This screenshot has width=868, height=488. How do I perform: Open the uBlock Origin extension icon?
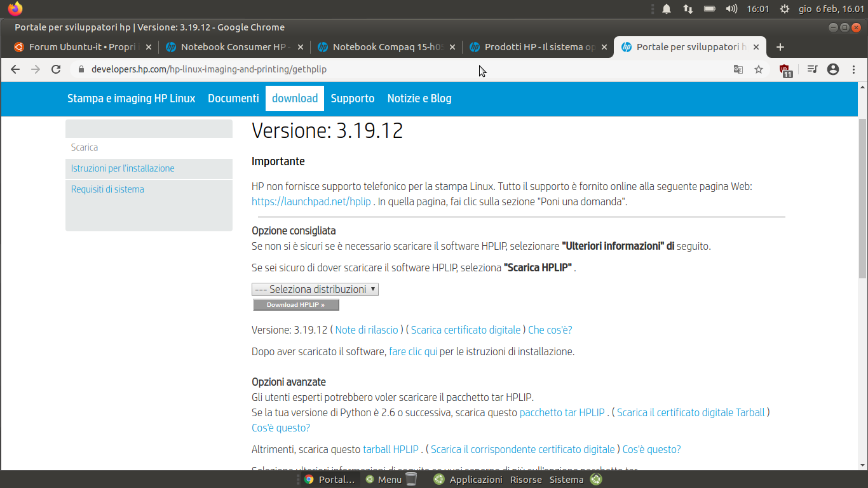pos(786,70)
